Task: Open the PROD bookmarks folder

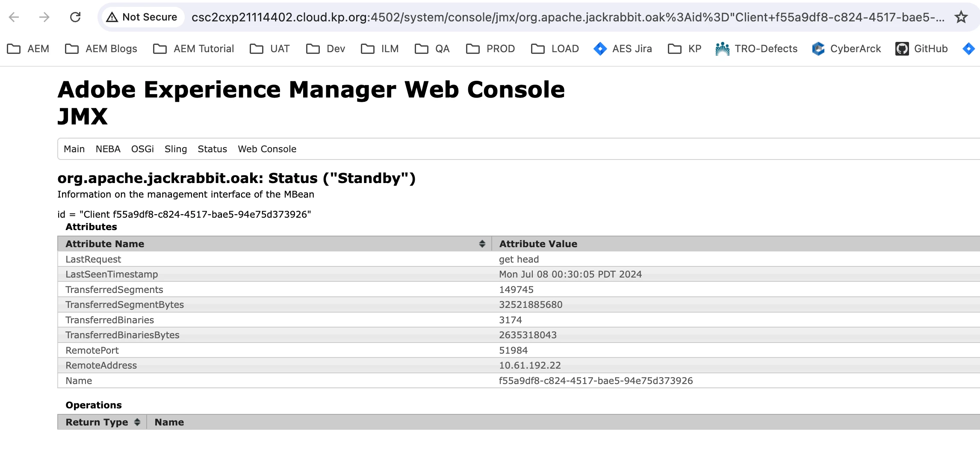Action: pos(490,49)
